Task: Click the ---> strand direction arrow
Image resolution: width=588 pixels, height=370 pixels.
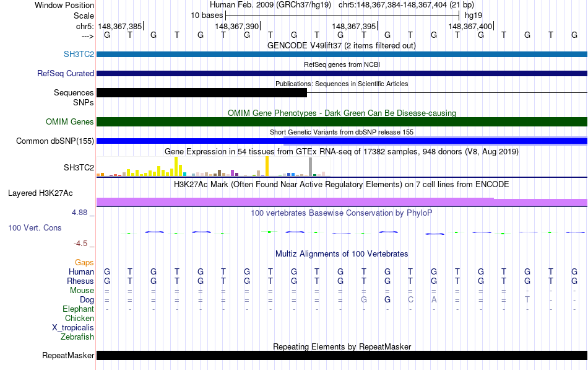Action: point(88,36)
